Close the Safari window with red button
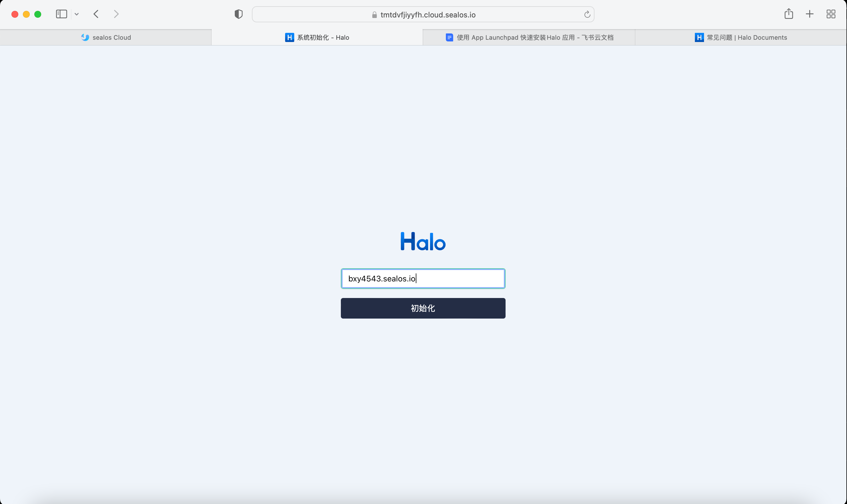847x504 pixels. point(15,14)
